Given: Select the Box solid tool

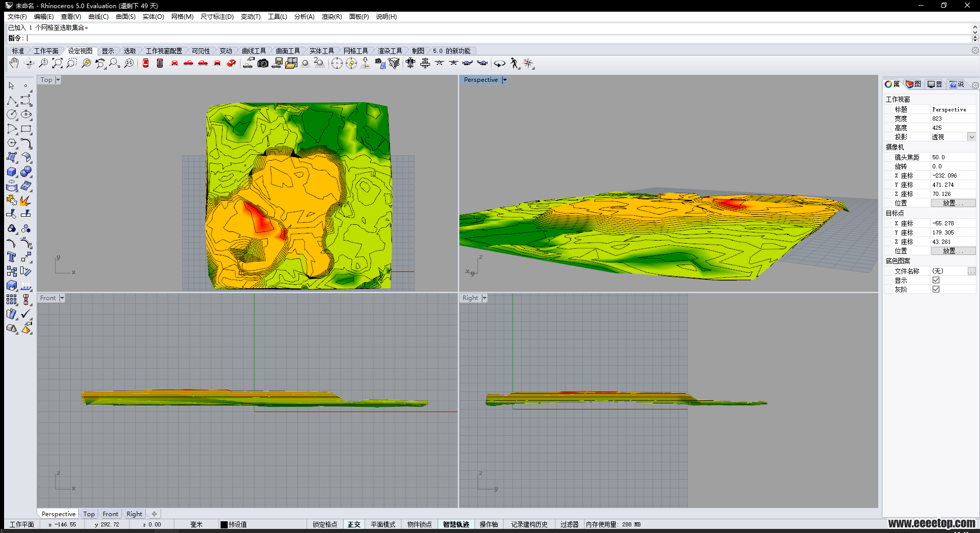Looking at the screenshot, I should click(12, 171).
